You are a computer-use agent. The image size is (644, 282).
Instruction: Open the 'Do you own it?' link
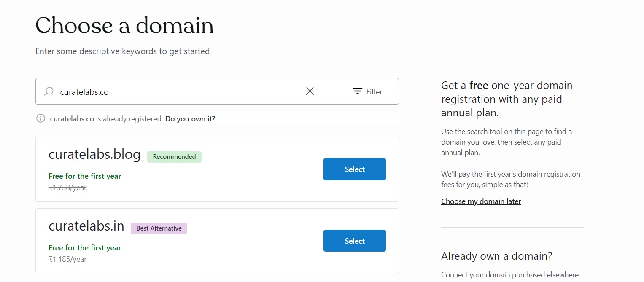(x=190, y=119)
